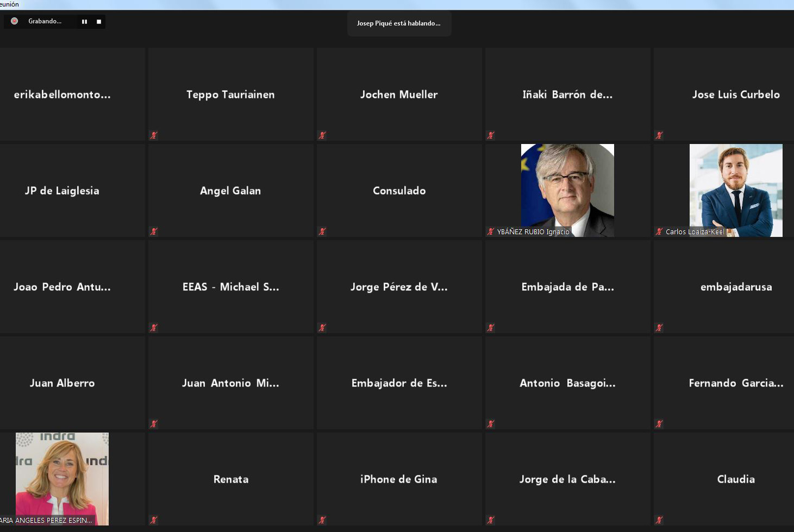Image resolution: width=794 pixels, height=532 pixels.
Task: Select YBÁÑEZ RUBIO Ignacio's profile photo
Action: point(567,185)
